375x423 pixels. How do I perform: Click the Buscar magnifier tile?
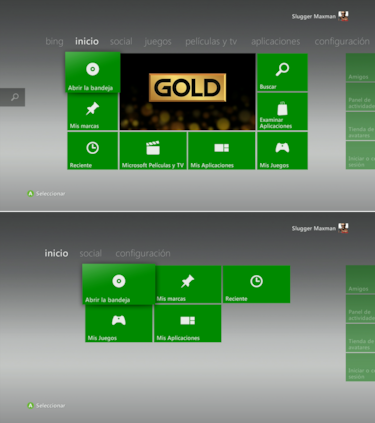click(282, 72)
